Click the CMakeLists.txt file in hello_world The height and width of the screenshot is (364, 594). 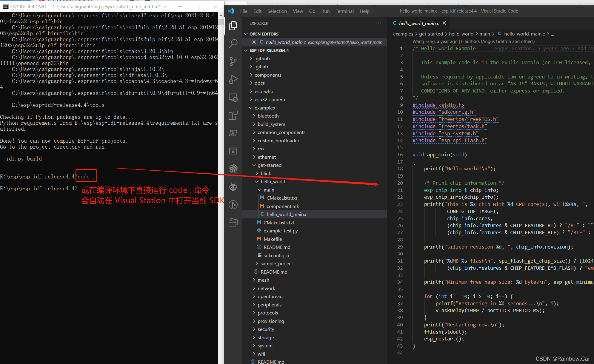(x=279, y=222)
